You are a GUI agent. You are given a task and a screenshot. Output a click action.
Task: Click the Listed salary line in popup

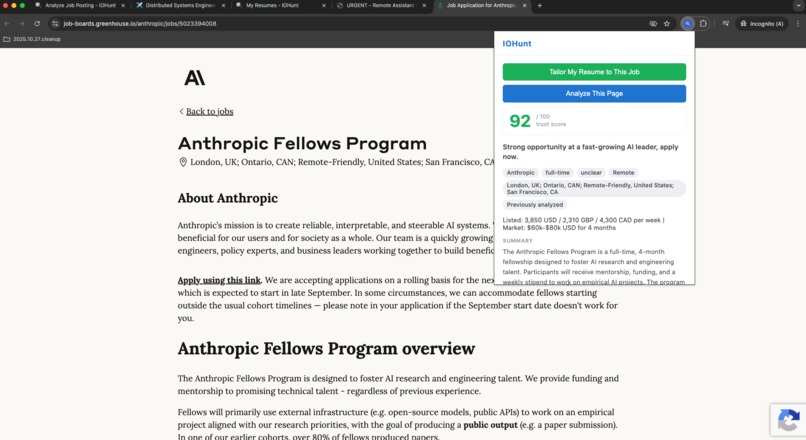pyautogui.click(x=583, y=220)
